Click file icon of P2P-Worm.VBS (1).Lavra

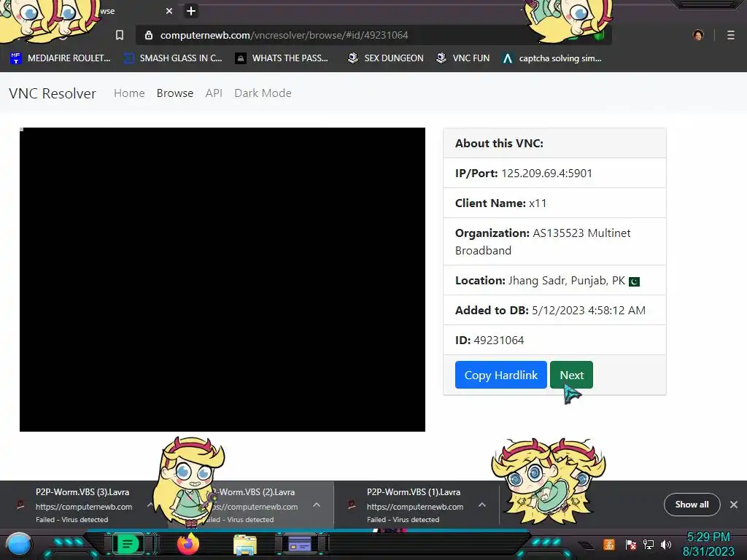(352, 505)
